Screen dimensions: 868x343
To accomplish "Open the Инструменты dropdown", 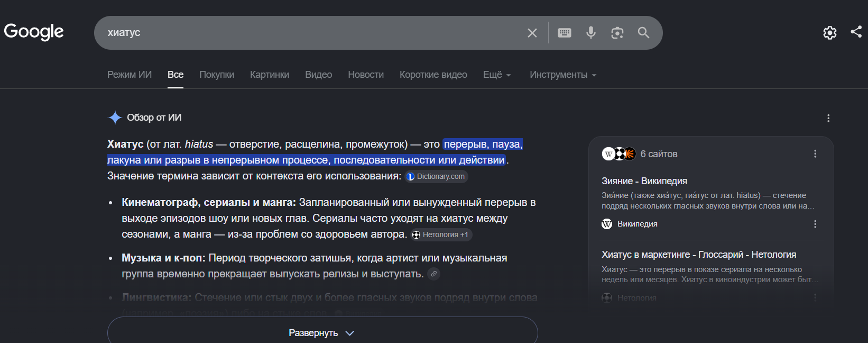I will tap(563, 75).
